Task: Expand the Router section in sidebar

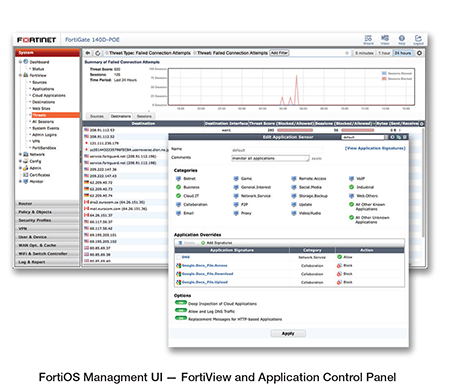Action: 47,203
